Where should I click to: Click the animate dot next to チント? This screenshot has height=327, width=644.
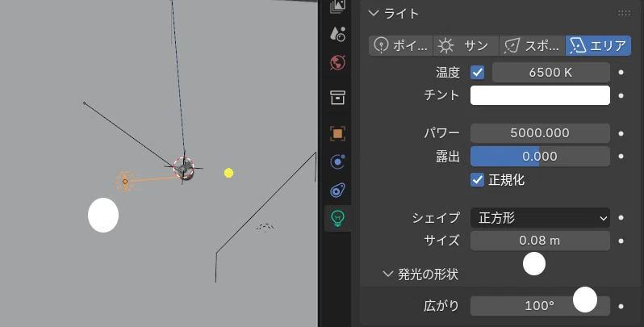[621, 96]
